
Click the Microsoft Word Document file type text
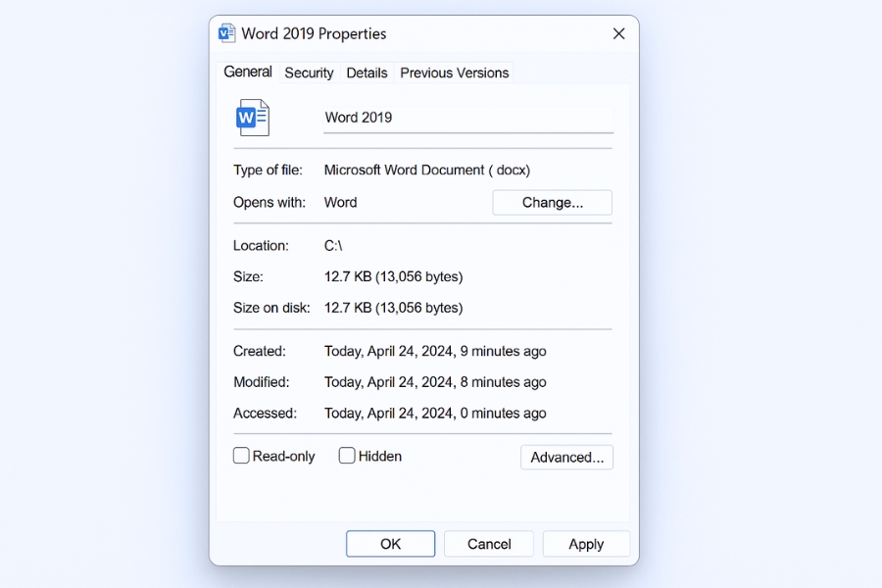(x=426, y=171)
